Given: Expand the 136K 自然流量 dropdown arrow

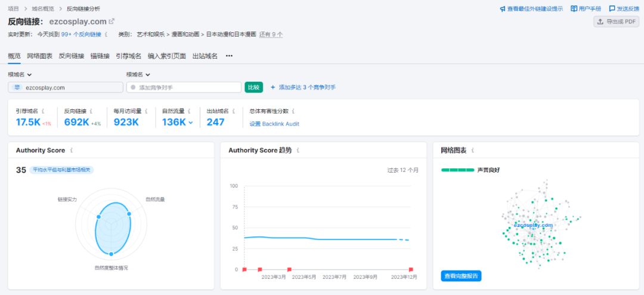Looking at the screenshot, I should tap(191, 122).
